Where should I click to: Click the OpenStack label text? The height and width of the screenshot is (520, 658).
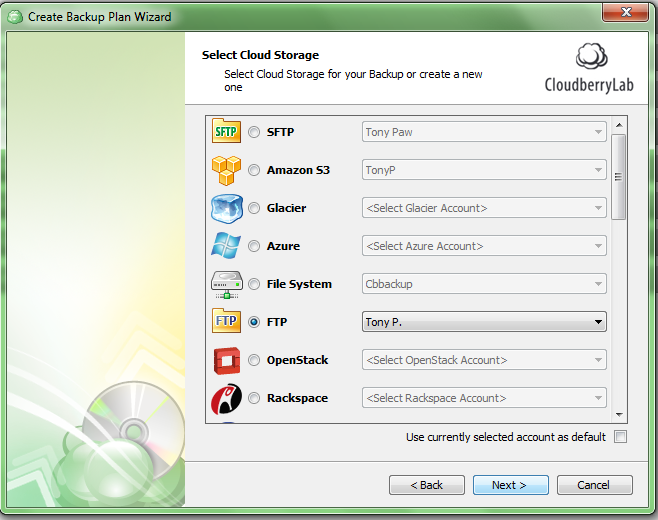pos(298,360)
